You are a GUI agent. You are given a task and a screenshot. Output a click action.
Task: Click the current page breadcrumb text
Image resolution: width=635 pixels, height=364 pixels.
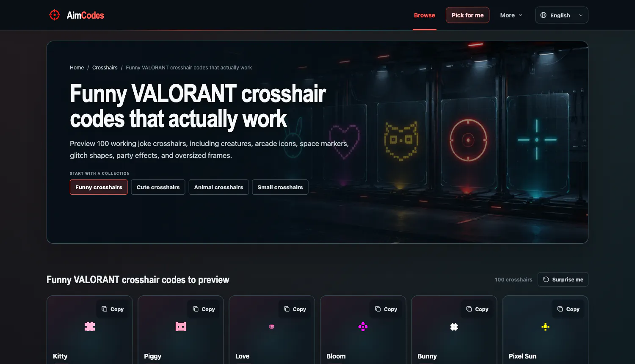(x=189, y=68)
